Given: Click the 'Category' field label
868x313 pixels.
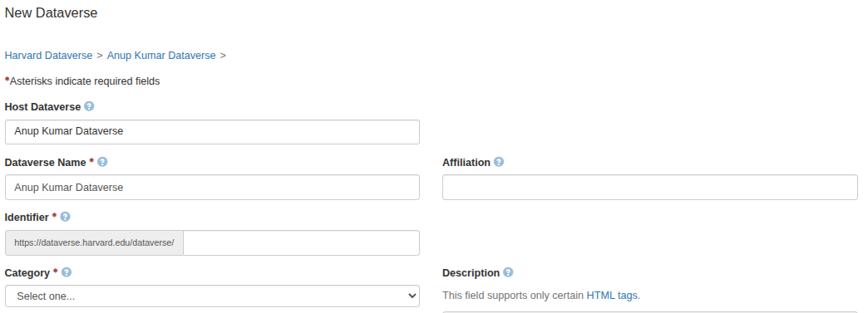Looking at the screenshot, I should point(27,272).
